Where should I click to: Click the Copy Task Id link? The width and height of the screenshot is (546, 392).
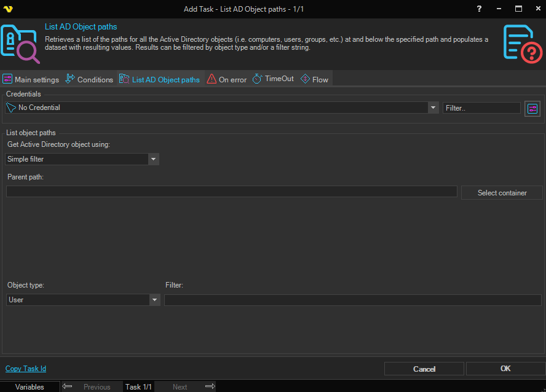[26, 369]
